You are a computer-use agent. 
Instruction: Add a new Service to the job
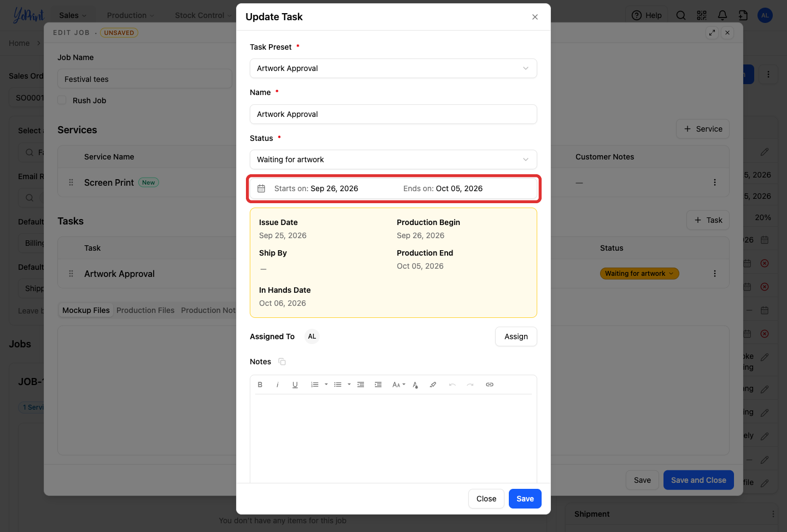click(x=703, y=129)
